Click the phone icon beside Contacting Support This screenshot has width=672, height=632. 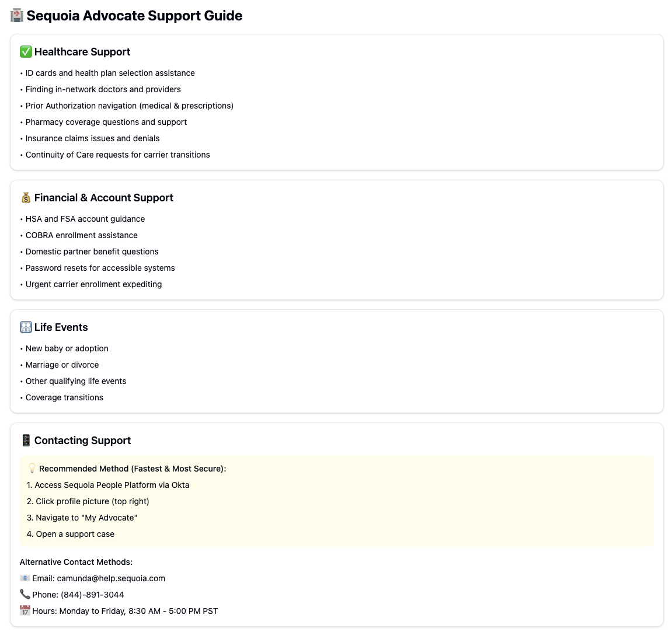pyautogui.click(x=26, y=441)
